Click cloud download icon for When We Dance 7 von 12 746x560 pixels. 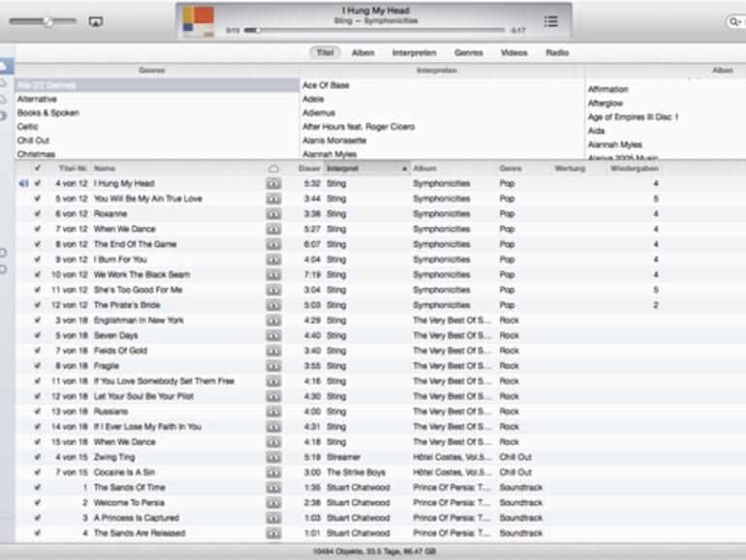(x=273, y=230)
